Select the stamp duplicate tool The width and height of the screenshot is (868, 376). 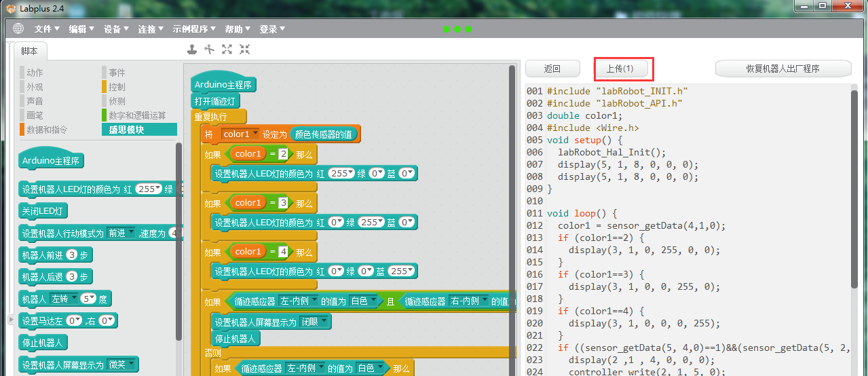[192, 50]
